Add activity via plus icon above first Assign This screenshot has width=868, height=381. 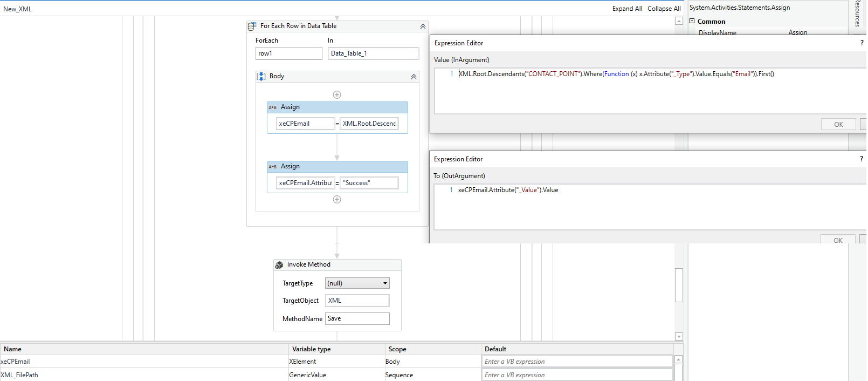tap(337, 95)
